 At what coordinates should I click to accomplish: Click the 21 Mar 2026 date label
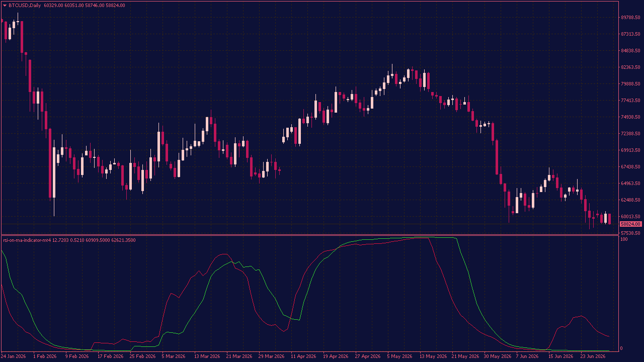coord(239,356)
